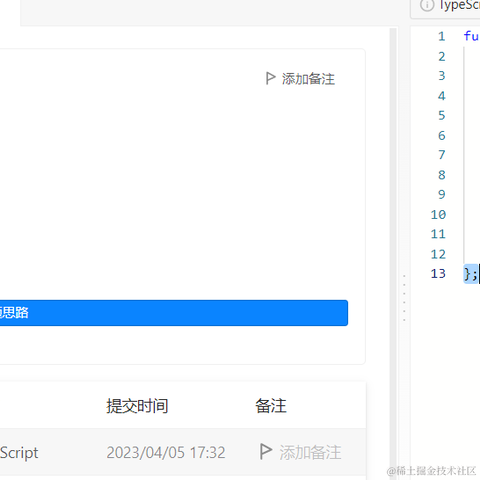Click the 提交时间 column header
480x480 pixels.
coord(137,406)
